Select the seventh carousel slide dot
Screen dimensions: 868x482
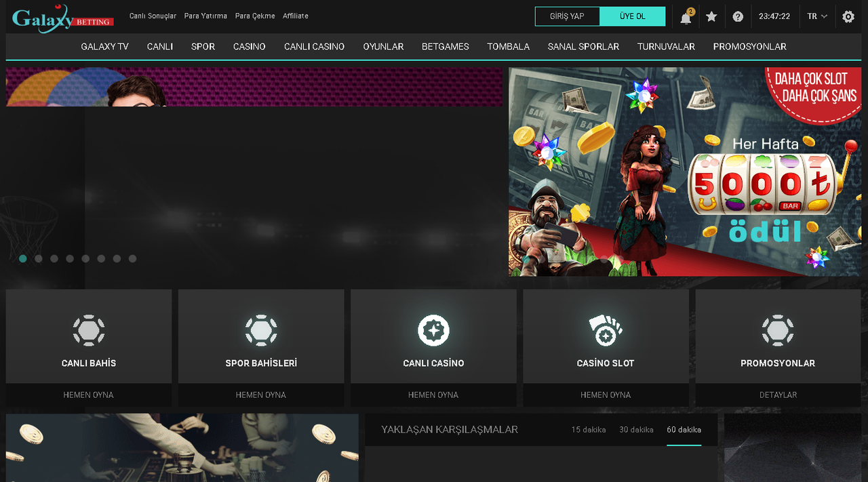pyautogui.click(x=117, y=258)
